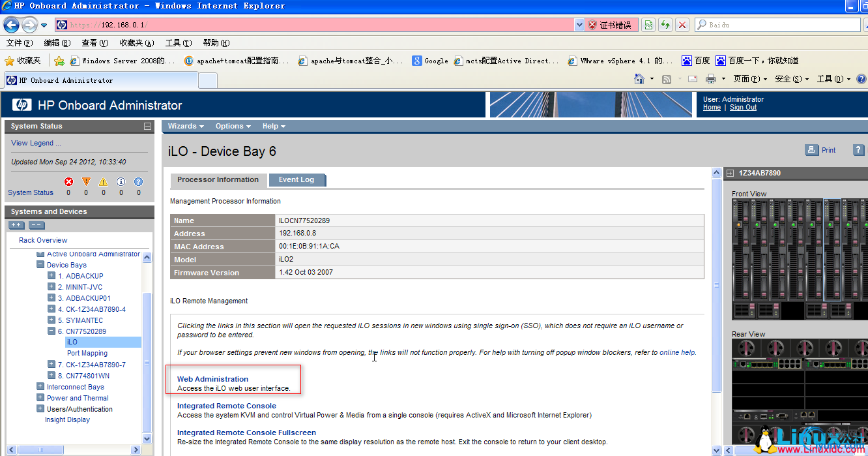This screenshot has height=456, width=868.
Task: Open the Insight Display tree item
Action: point(67,419)
